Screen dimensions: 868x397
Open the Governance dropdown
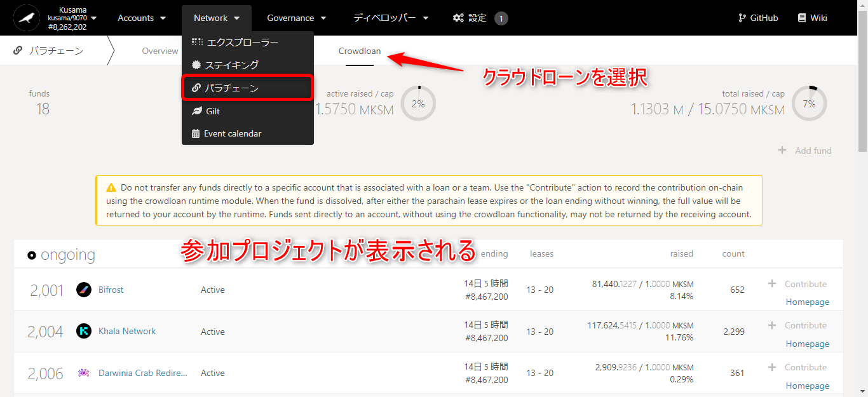pyautogui.click(x=297, y=18)
